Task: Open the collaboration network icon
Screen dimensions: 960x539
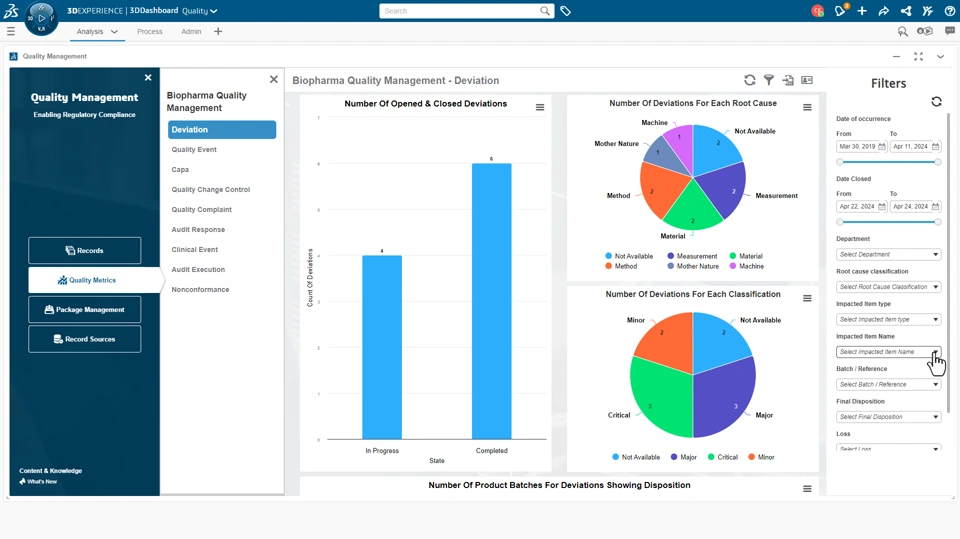Action: [x=906, y=11]
